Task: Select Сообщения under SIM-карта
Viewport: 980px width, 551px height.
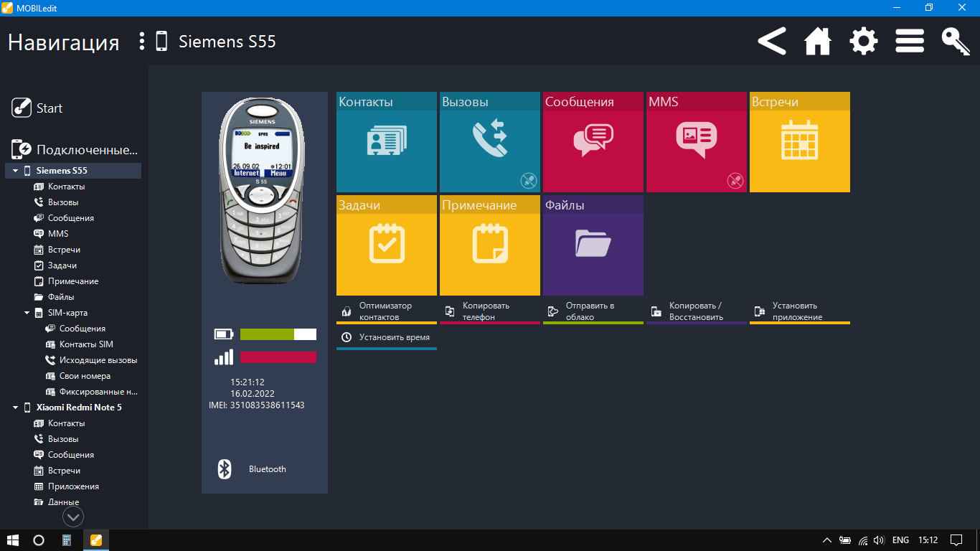Action: 75,329
